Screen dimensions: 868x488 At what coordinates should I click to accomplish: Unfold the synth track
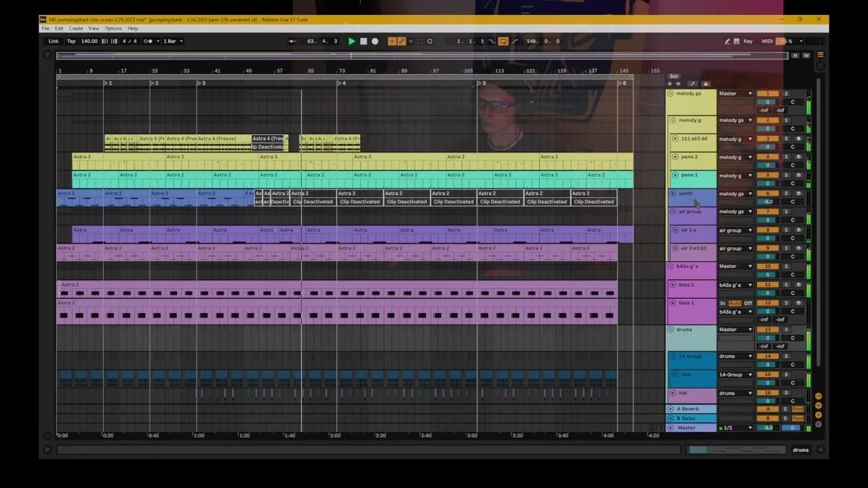tap(673, 194)
